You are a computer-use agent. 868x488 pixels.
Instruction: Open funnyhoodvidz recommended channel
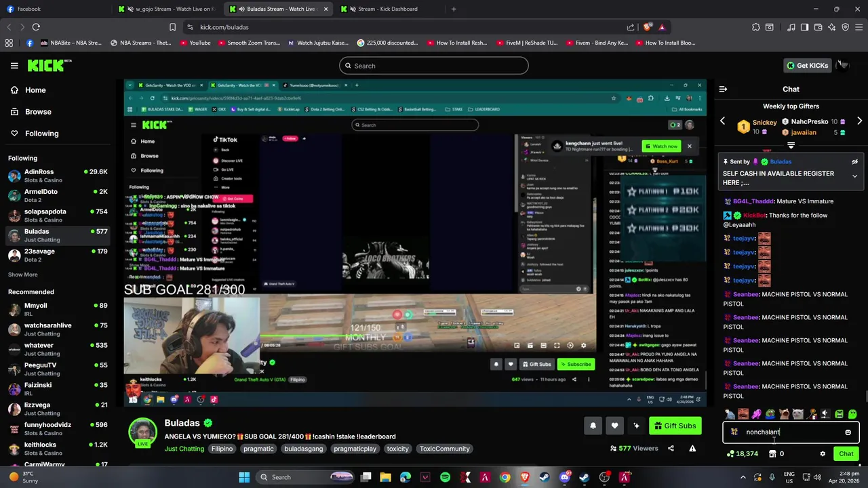tap(58, 428)
